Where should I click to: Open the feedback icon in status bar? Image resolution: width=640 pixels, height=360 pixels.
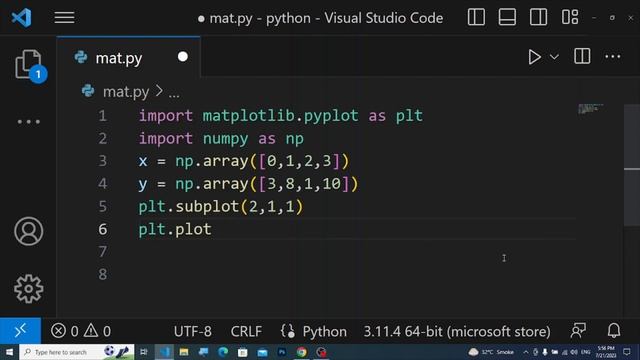pos(578,331)
